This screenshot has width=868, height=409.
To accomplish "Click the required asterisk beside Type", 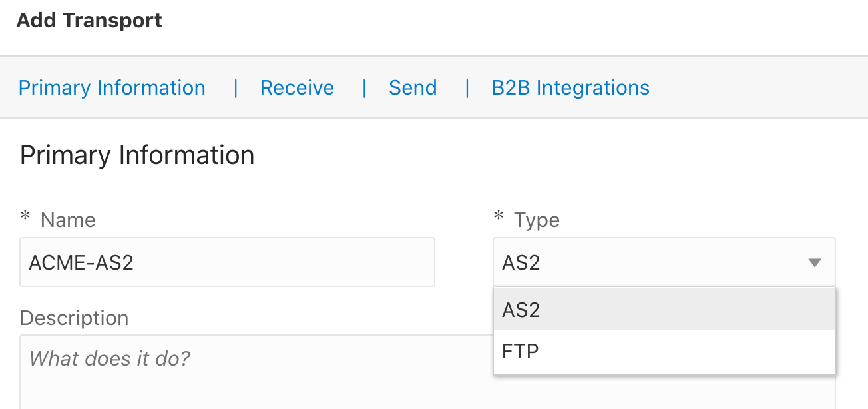I will click(x=499, y=218).
